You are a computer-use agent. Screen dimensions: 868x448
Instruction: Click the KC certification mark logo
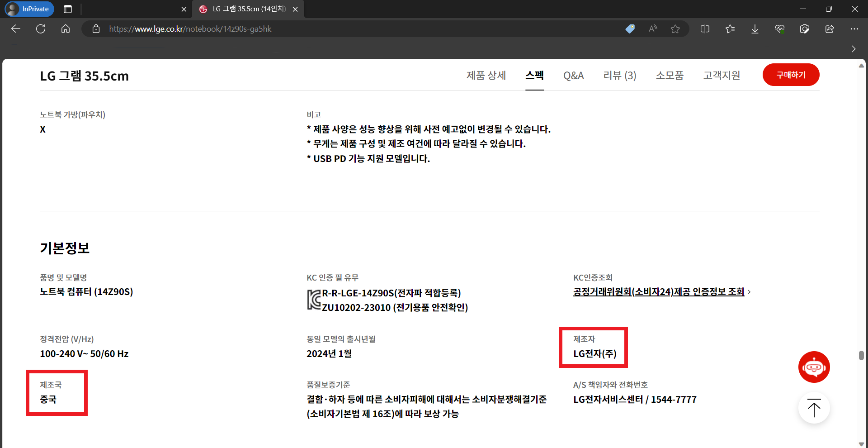point(314,300)
